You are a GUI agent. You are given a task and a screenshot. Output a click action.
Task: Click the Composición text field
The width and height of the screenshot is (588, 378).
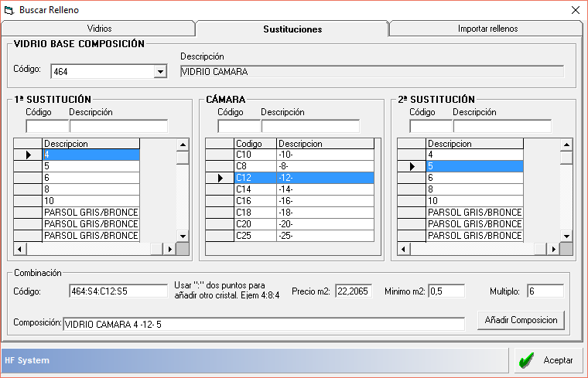[x=263, y=324]
